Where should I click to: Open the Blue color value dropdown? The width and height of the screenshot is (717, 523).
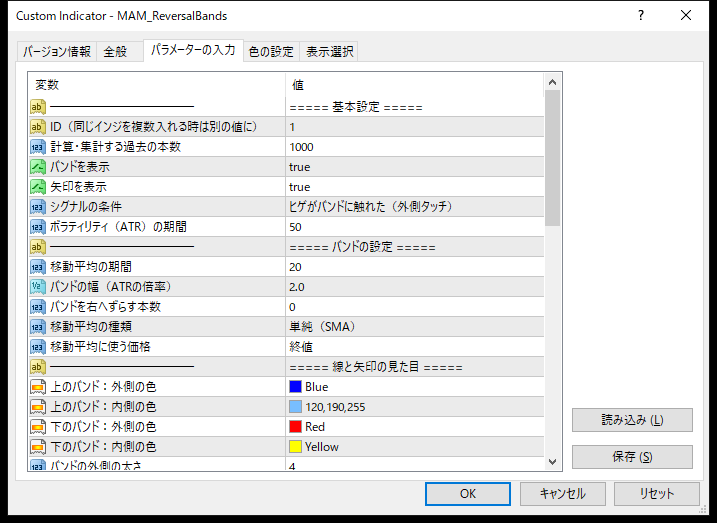(415, 387)
